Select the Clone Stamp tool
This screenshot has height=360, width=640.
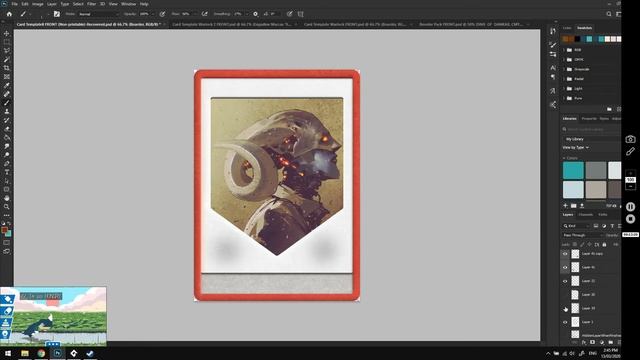[x=7, y=111]
